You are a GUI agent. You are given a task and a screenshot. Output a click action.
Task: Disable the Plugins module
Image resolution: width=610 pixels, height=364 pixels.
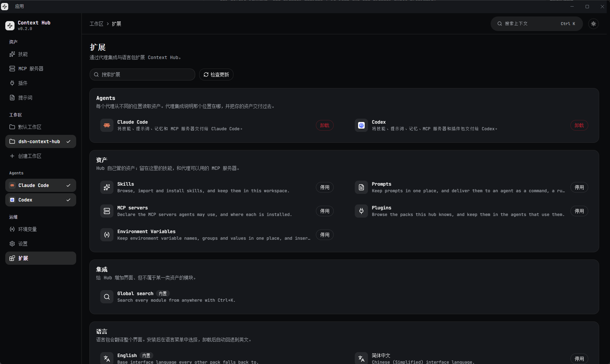coord(579,211)
